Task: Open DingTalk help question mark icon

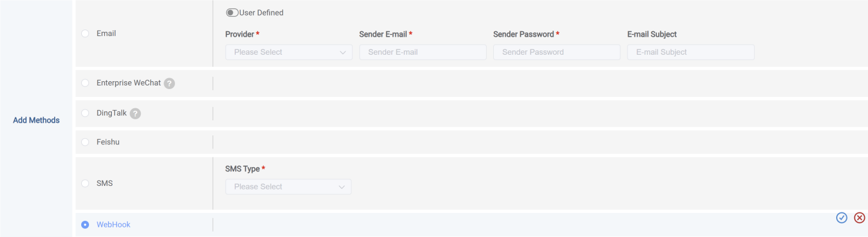Action: tap(135, 114)
